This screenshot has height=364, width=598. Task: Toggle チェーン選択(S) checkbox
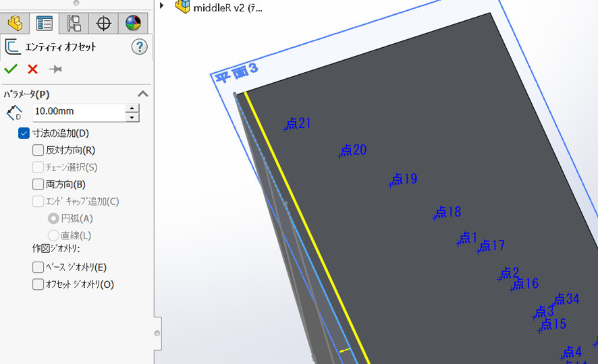point(38,167)
